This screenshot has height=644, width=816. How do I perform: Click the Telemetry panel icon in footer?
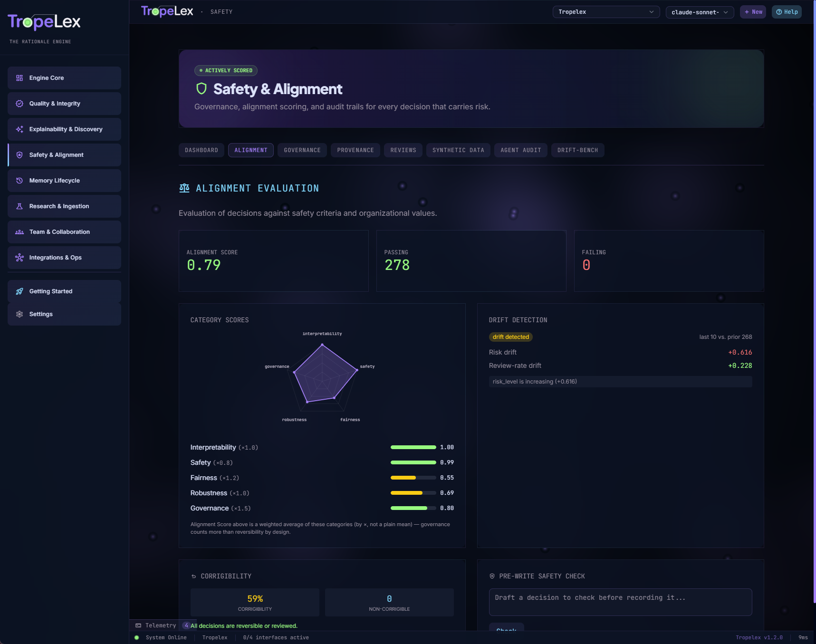coord(138,625)
